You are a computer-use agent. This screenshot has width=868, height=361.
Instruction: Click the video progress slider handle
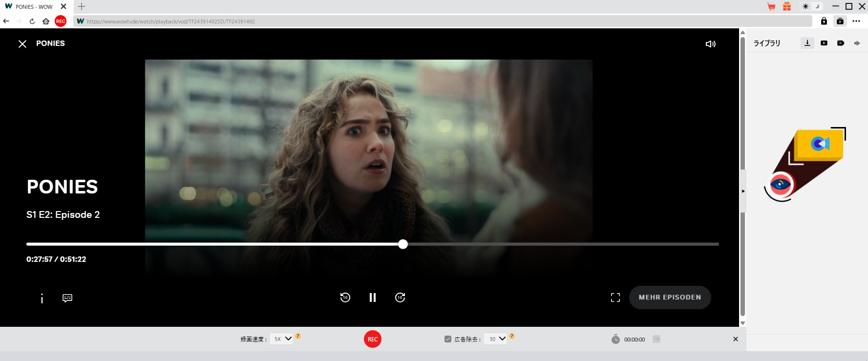(x=403, y=244)
